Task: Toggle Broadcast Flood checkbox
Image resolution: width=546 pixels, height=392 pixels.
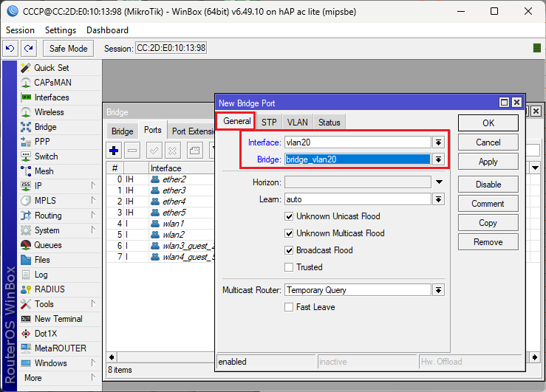Action: tap(289, 250)
